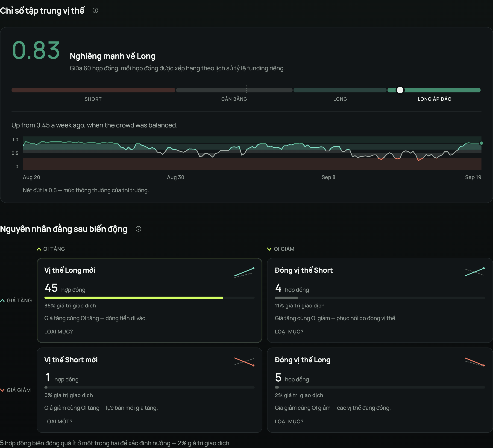
Task: Click the SHORT segment label on gauge
Action: click(x=93, y=99)
